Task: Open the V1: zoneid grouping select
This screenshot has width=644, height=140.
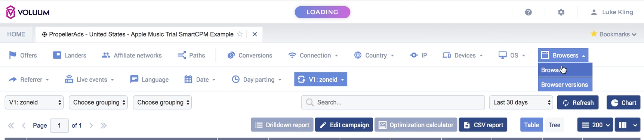Action: pyautogui.click(x=34, y=102)
